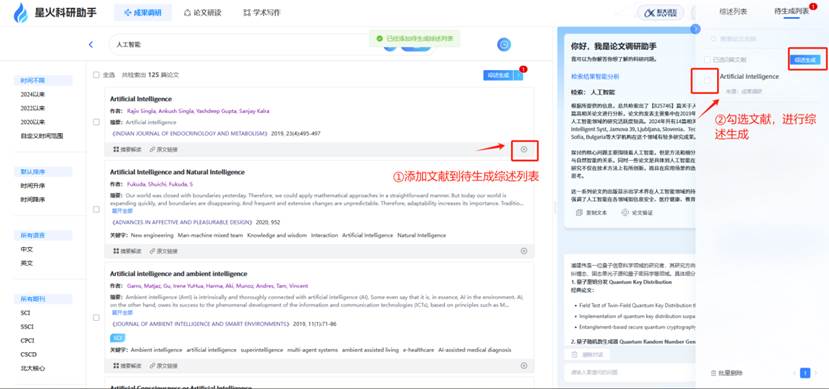This screenshot has height=389, width=829.
Task: Go to next page in pending drawer pagination
Action: click(816, 373)
